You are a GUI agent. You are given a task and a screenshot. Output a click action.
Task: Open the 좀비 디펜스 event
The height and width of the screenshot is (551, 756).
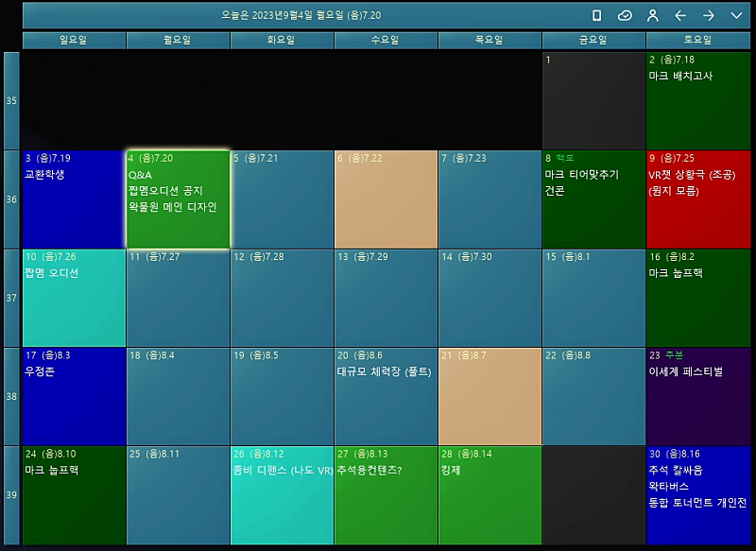pyautogui.click(x=283, y=470)
